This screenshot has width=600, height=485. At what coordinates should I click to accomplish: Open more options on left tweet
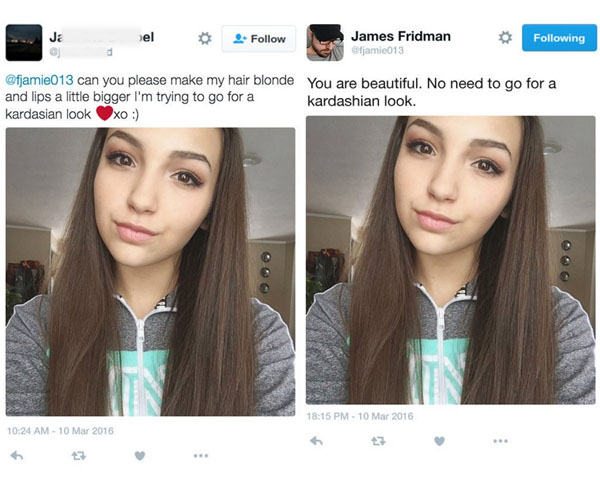(x=201, y=456)
